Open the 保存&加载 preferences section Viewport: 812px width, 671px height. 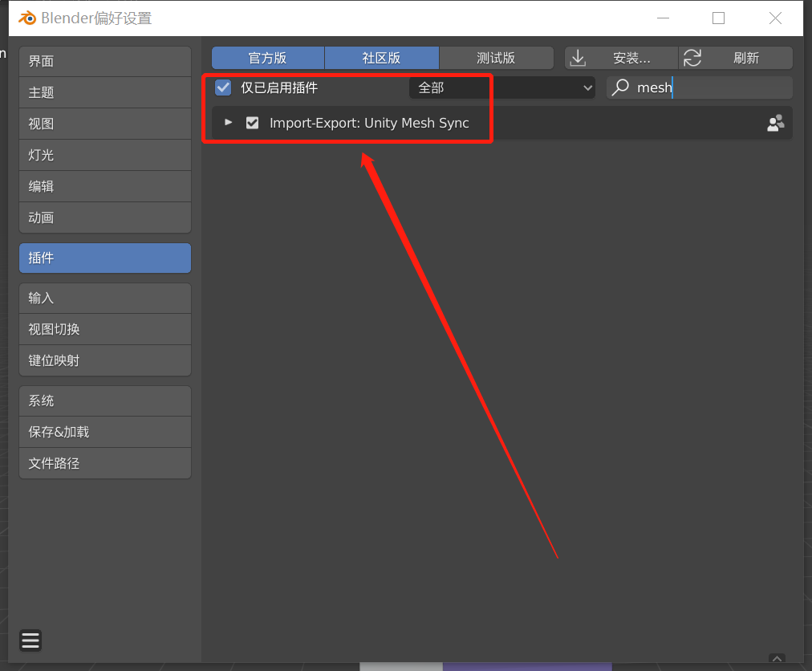(104, 432)
